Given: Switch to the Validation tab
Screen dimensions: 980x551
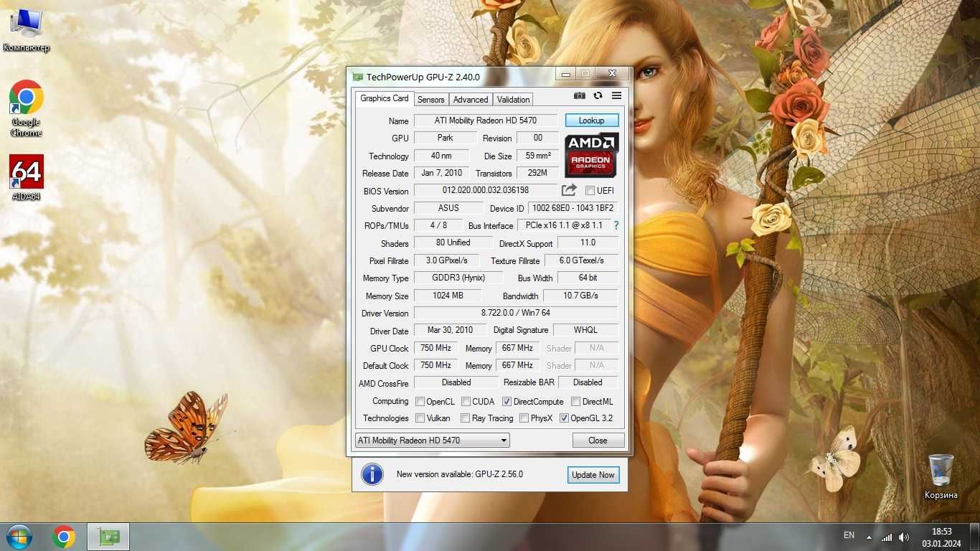Looking at the screenshot, I should tap(514, 100).
